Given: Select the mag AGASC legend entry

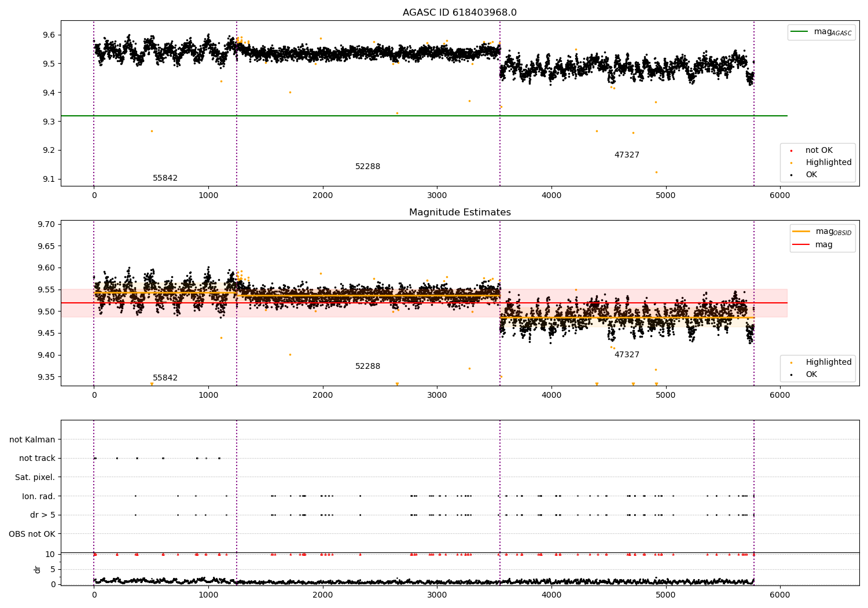Looking at the screenshot, I should [x=821, y=32].
